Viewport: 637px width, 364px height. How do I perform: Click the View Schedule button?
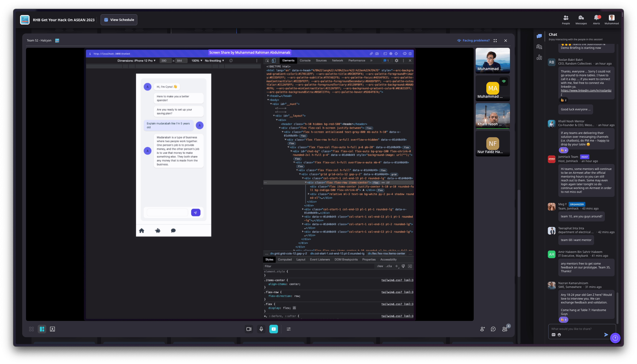coord(119,20)
